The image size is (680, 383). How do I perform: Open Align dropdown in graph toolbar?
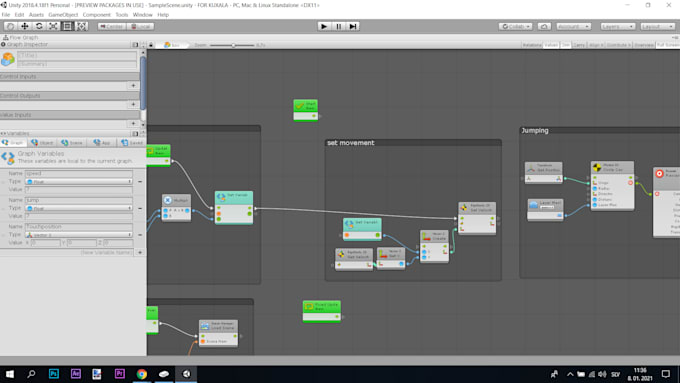pos(596,45)
